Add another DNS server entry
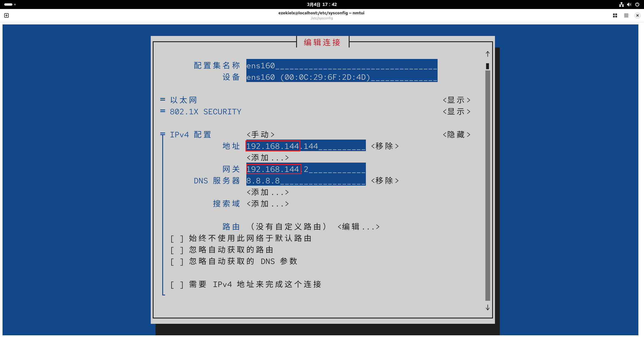 click(268, 192)
